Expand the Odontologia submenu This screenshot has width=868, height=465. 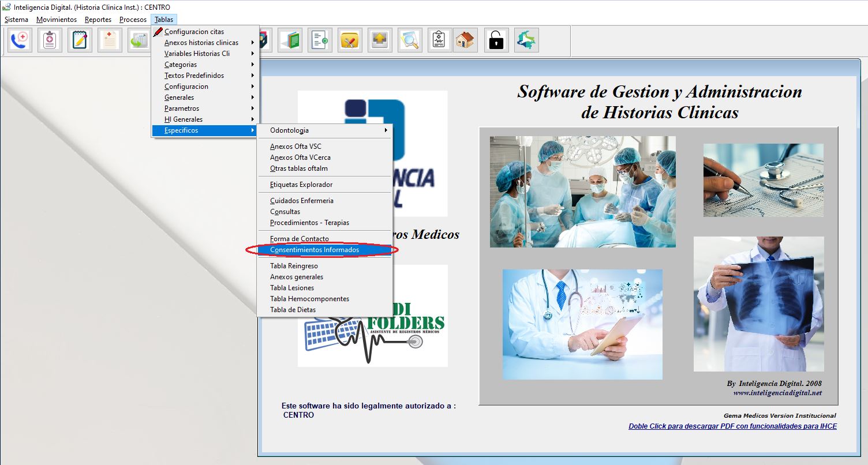(325, 130)
